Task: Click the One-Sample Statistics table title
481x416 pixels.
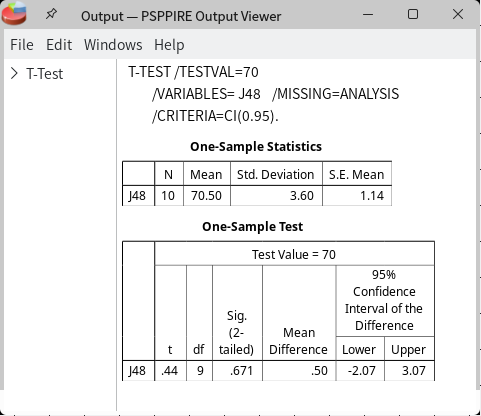Action: [x=256, y=147]
